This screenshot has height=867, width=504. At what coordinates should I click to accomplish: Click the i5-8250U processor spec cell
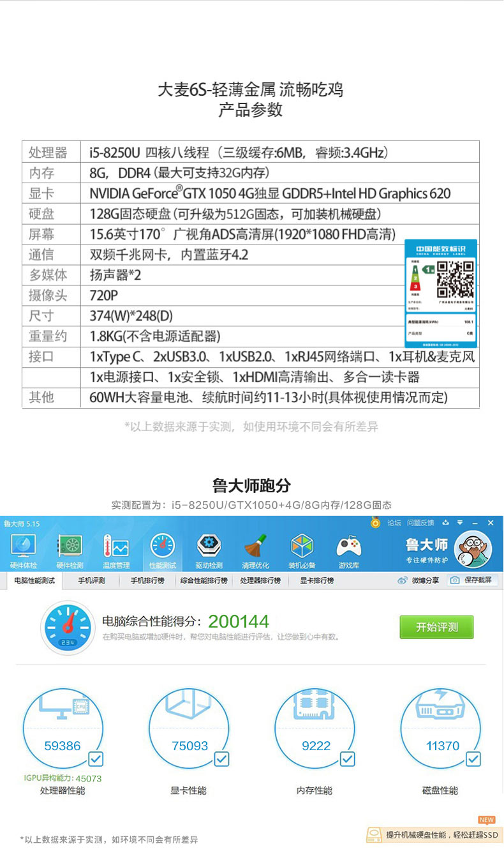click(280, 152)
